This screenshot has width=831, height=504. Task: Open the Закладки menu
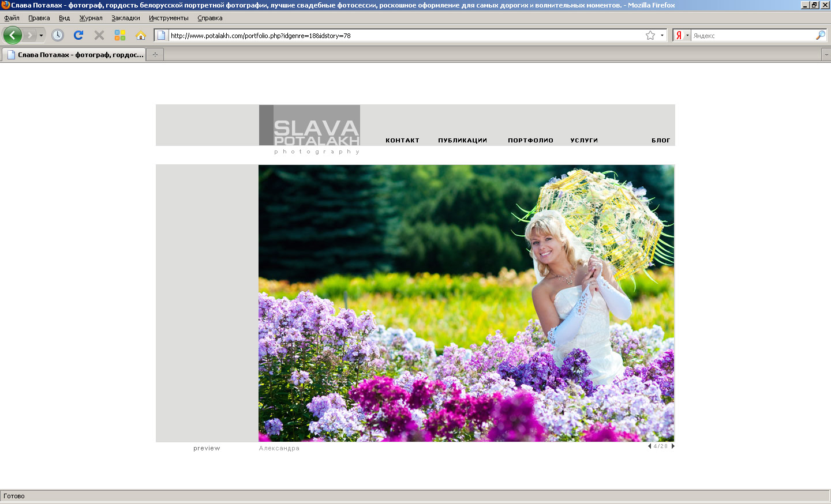[126, 18]
